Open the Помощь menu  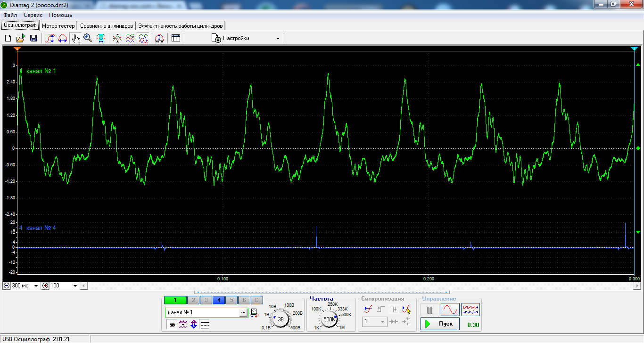pyautogui.click(x=61, y=15)
